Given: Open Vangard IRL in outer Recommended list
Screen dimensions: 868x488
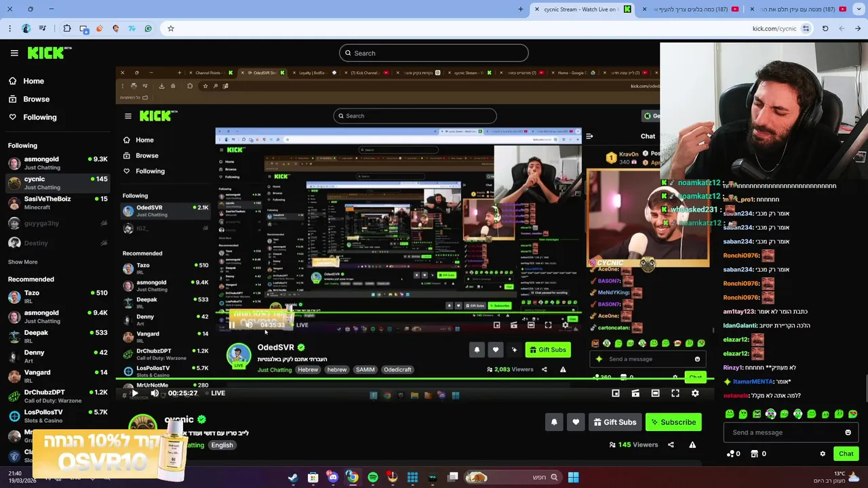Looking at the screenshot, I should pyautogui.click(x=58, y=376).
